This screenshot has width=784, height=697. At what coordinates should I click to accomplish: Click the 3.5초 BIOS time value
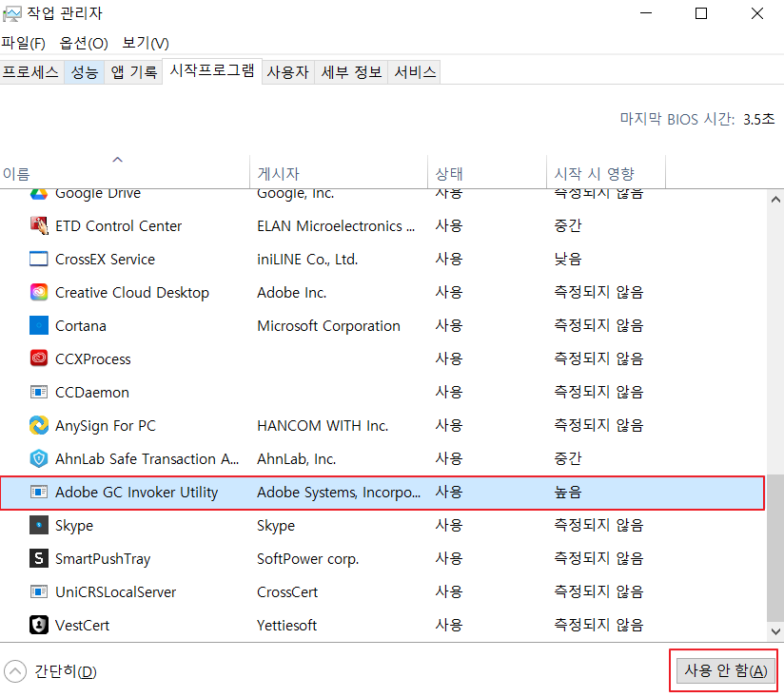[758, 119]
